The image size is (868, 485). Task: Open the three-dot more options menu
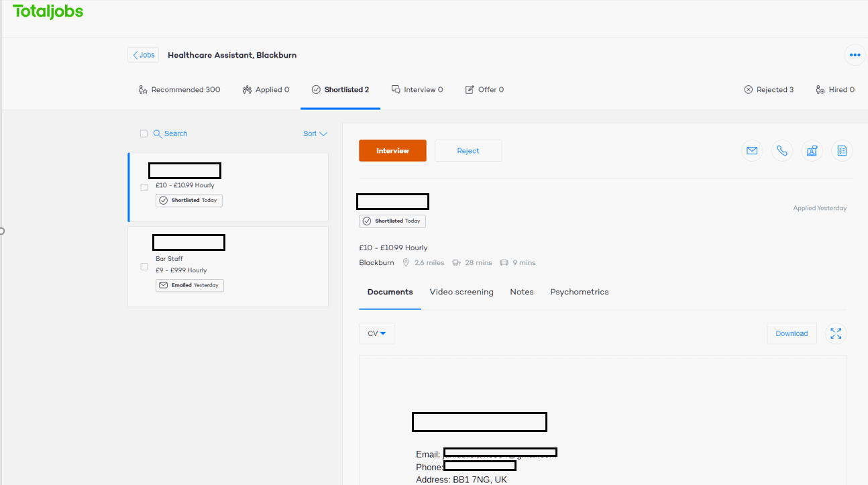coord(855,55)
